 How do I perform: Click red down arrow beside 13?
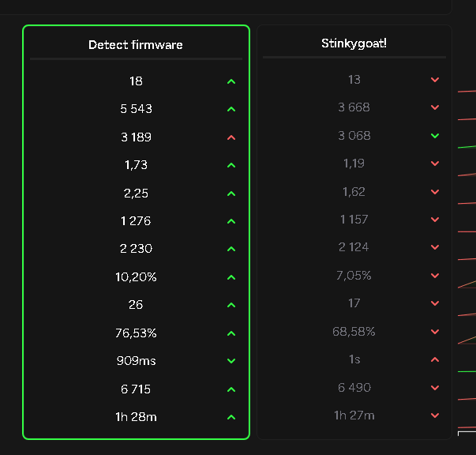coord(435,80)
